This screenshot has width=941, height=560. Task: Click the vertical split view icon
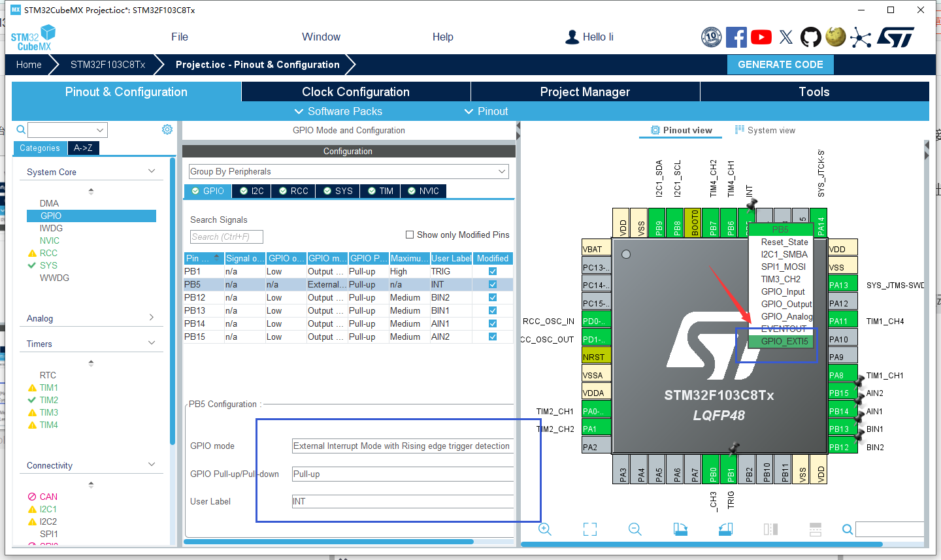(770, 529)
